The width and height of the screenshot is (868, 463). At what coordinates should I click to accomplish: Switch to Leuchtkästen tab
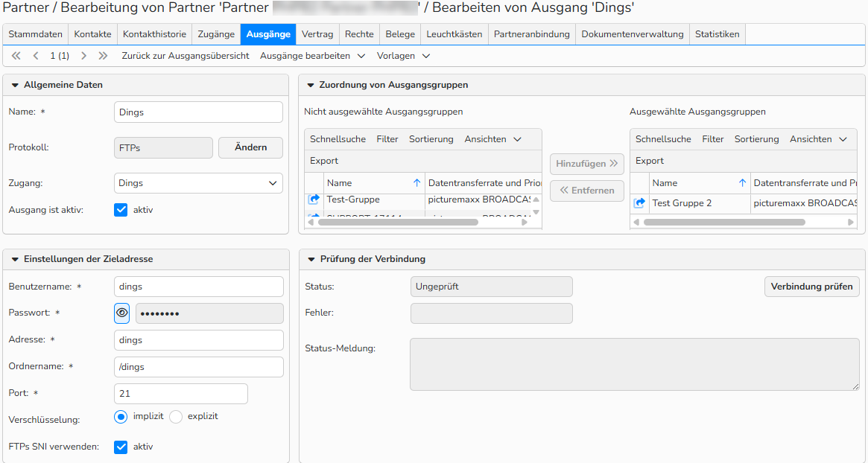coord(454,34)
